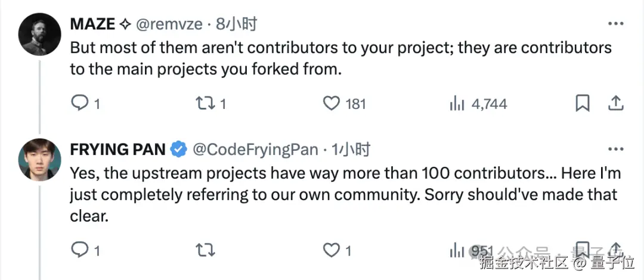
Task: Share MAZE's tweet
Action: pyautogui.click(x=615, y=104)
